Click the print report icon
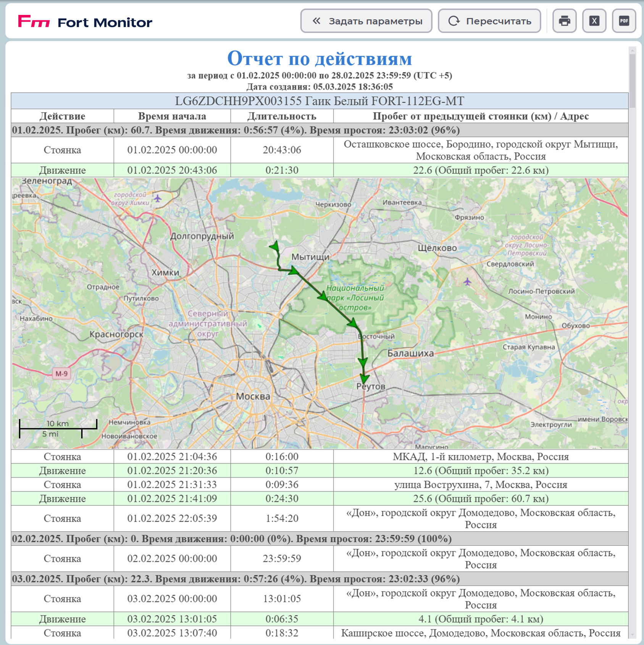Image resolution: width=644 pixels, height=645 pixels. (x=564, y=21)
